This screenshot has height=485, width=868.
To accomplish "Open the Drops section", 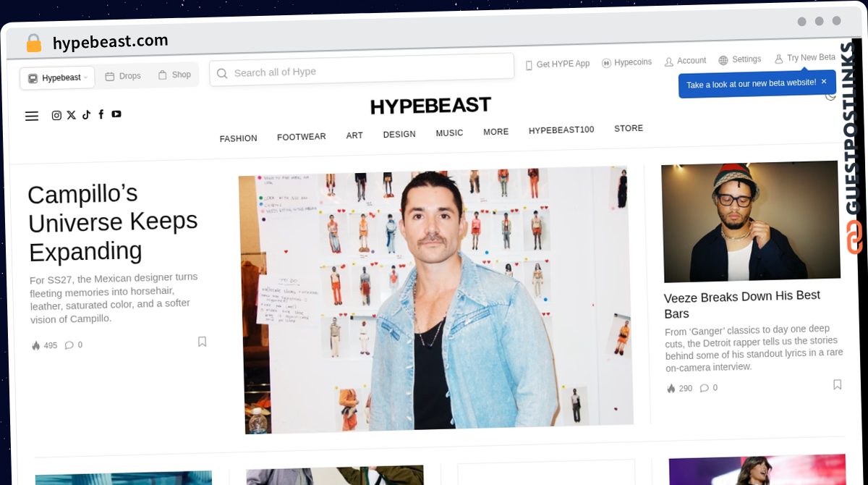I will (x=122, y=76).
